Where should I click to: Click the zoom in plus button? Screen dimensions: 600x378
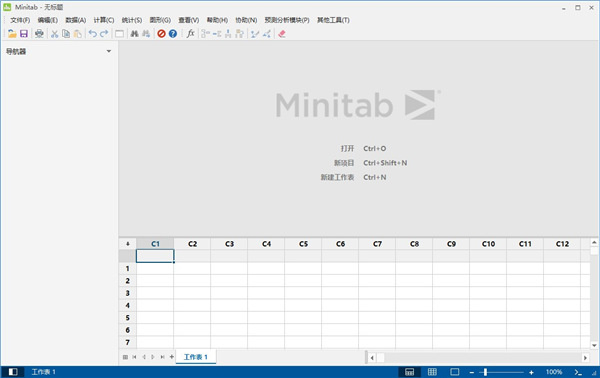pos(531,372)
